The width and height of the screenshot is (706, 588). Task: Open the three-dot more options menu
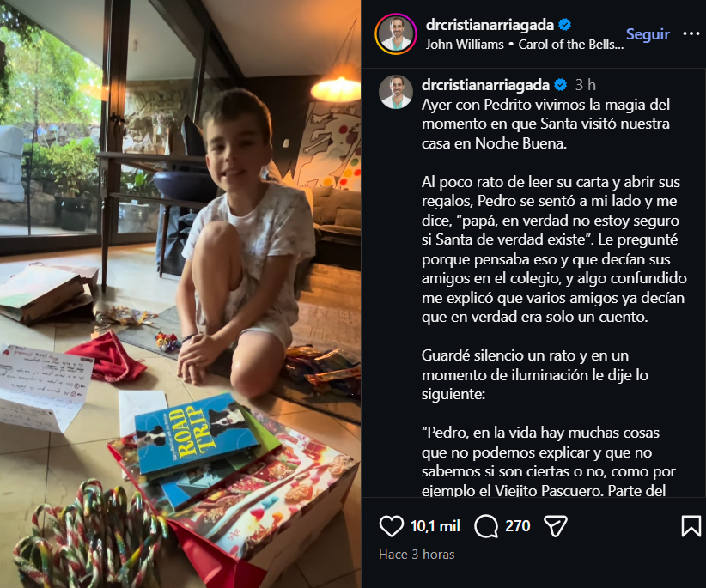(x=691, y=33)
